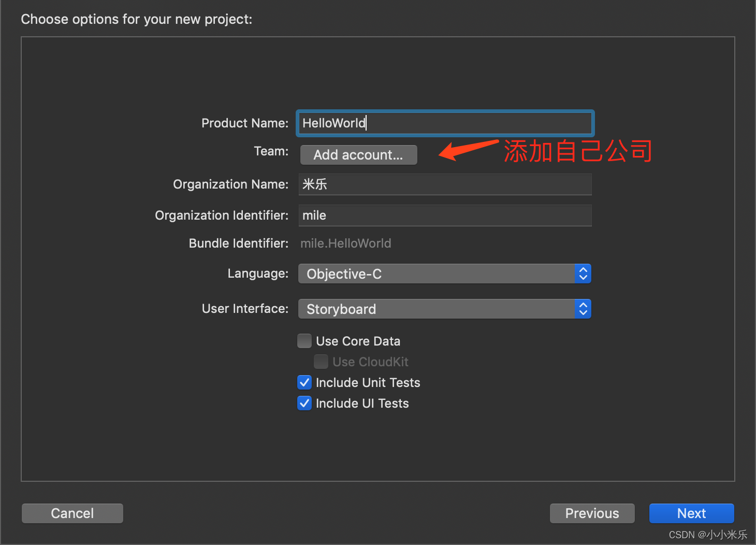This screenshot has width=756, height=545.
Task: Uncheck Include Unit Tests
Action: coord(304,382)
